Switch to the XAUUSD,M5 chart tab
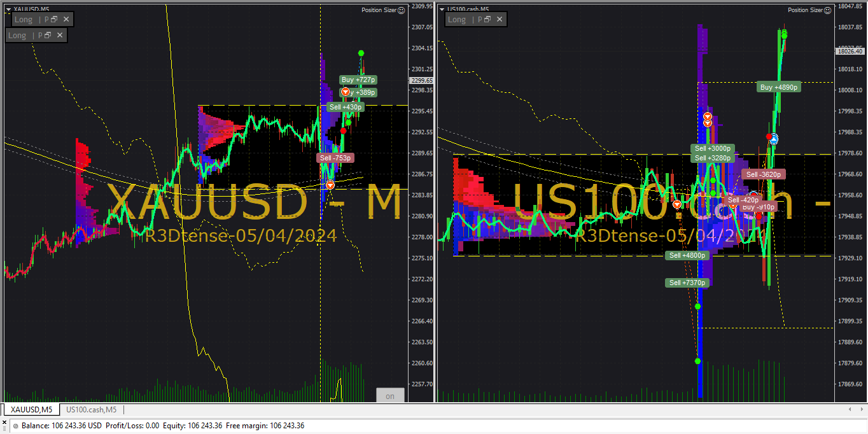This screenshot has height=434, width=868. pyautogui.click(x=31, y=409)
